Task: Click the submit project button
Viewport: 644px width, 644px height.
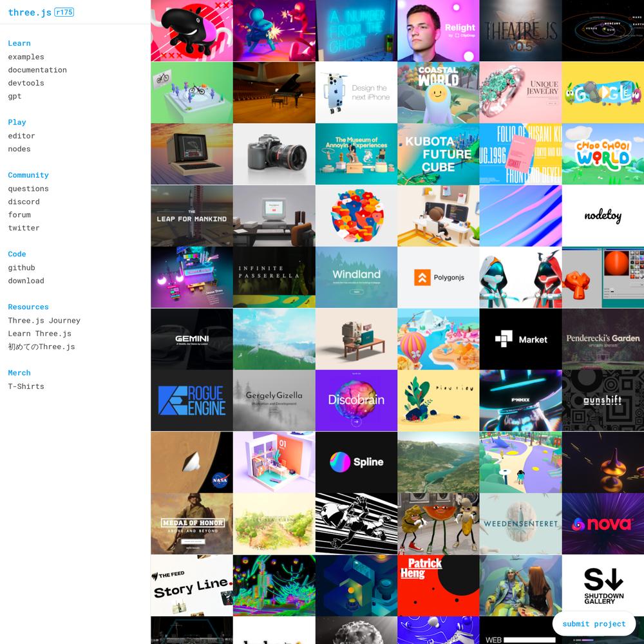Action: pyautogui.click(x=594, y=623)
